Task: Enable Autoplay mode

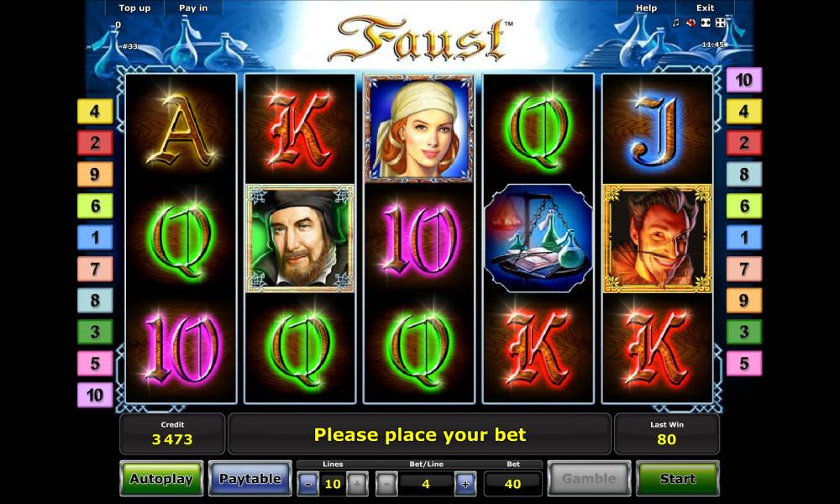Action: tap(161, 478)
